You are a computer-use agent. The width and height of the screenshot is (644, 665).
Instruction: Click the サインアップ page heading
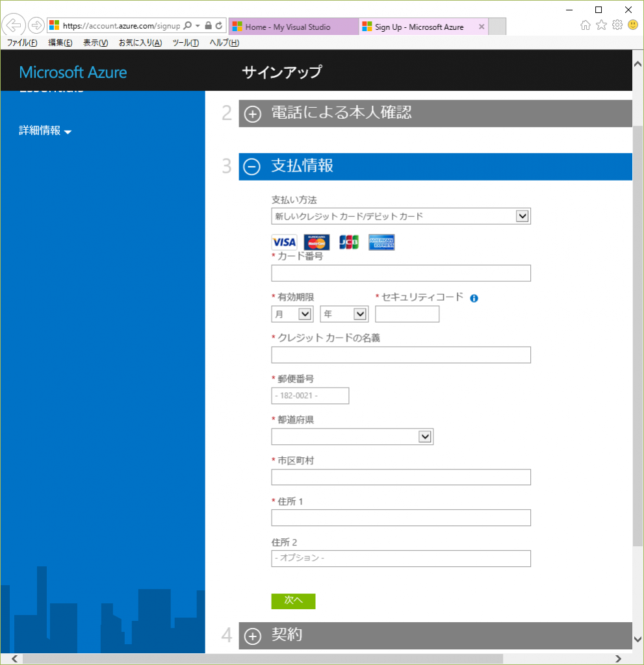click(282, 72)
